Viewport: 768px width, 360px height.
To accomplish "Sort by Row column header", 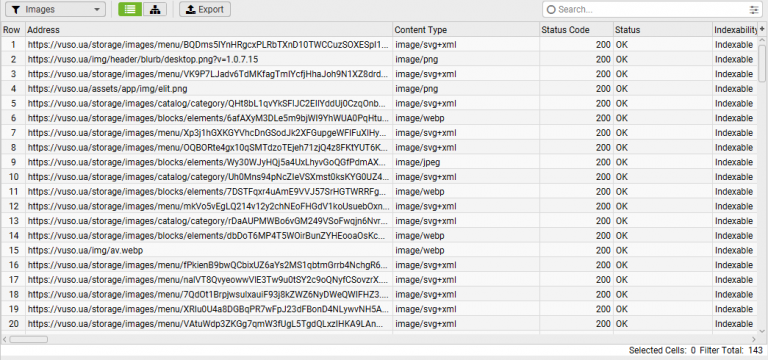I will (13, 30).
